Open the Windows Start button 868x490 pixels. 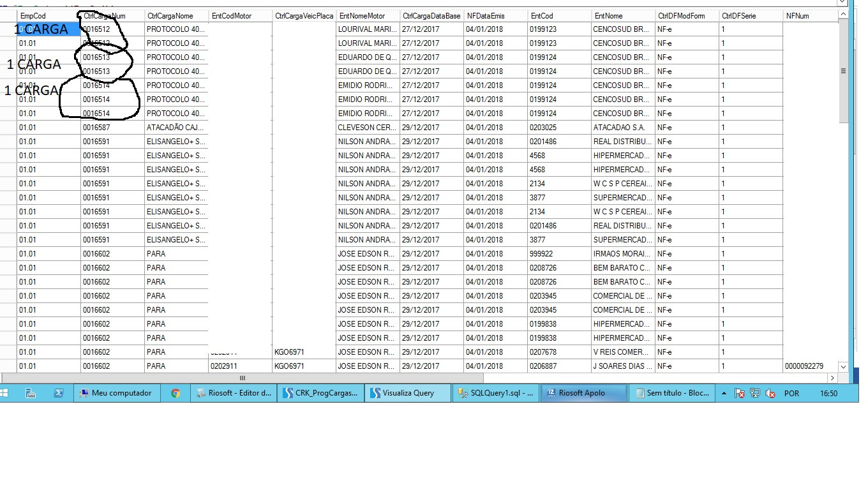pos(4,393)
